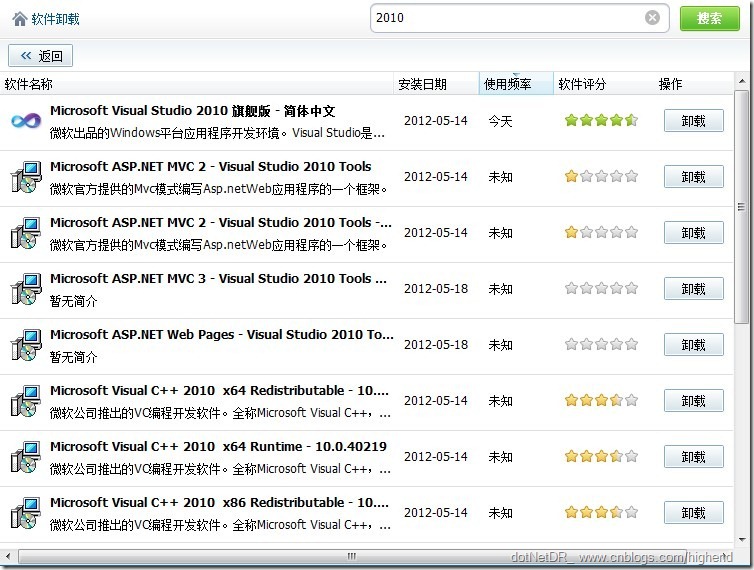Image resolution: width=754 pixels, height=570 pixels.
Task: Uninstall ASP.NET Web Pages Visual Studio 2010 Tools
Action: 693,344
